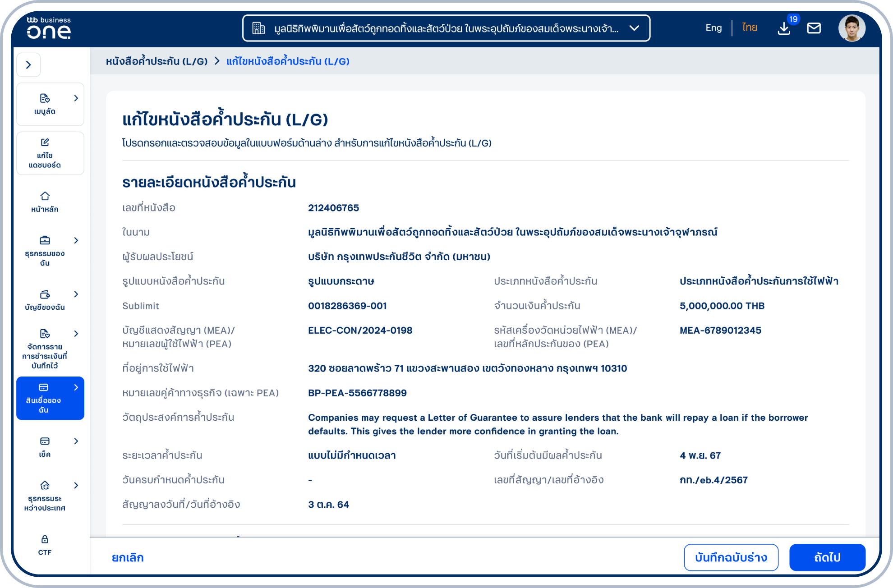893x588 pixels.
Task: Select business partner number BP-PEA-5566778899
Action: [357, 393]
